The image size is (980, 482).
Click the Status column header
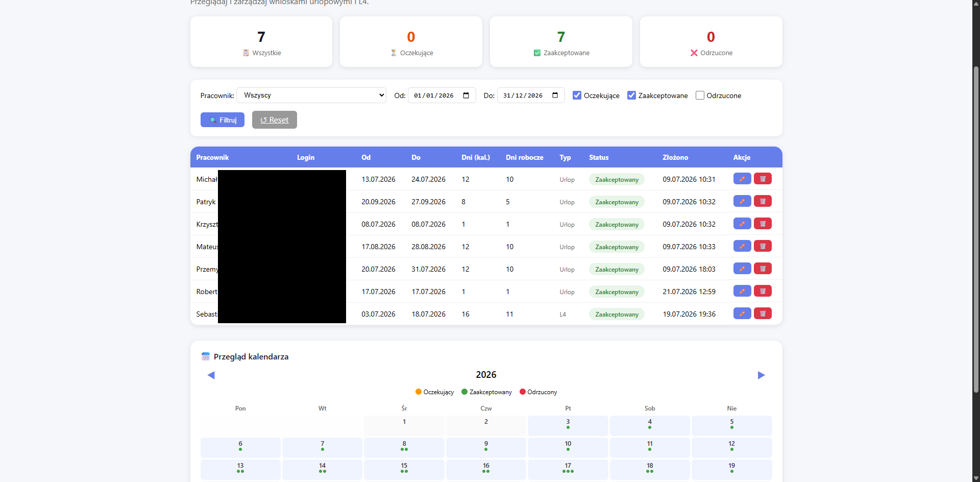pos(599,157)
